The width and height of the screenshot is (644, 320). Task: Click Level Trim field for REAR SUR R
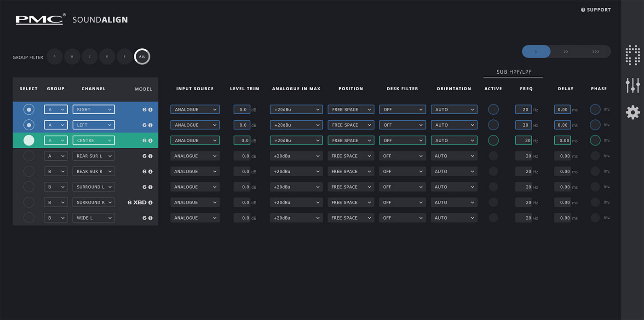[242, 171]
